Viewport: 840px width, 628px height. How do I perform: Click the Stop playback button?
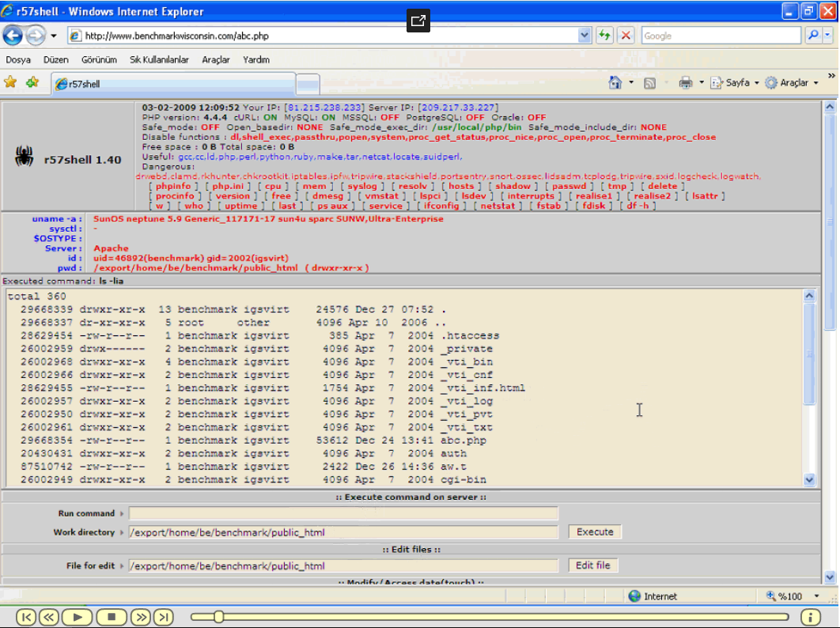(112, 617)
